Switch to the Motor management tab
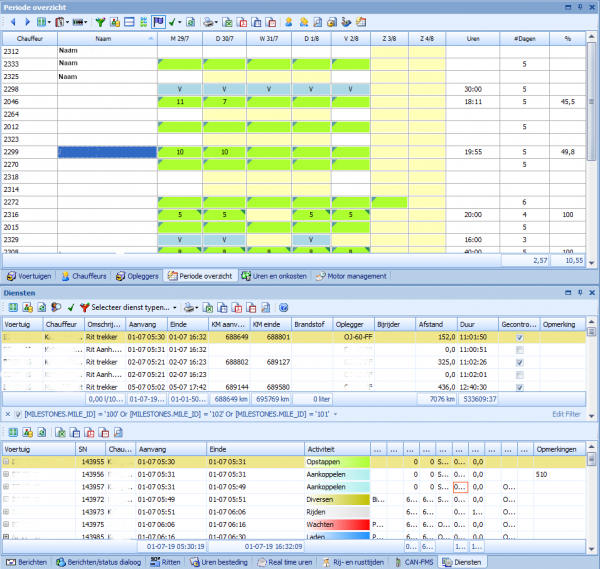600x569 pixels. click(x=351, y=276)
